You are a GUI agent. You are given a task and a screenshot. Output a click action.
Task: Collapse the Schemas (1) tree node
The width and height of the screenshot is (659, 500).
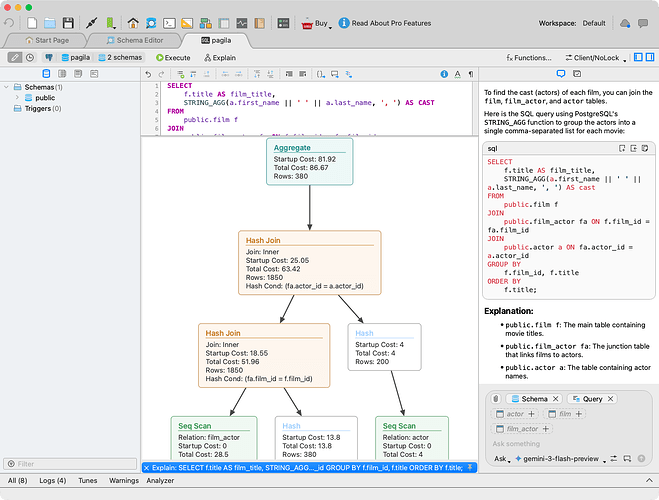tap(6, 87)
